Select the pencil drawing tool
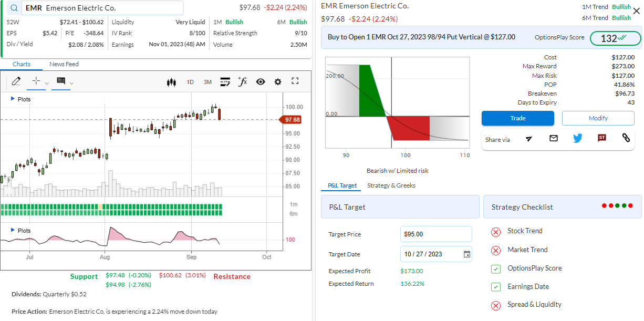644x321 pixels. click(x=16, y=81)
